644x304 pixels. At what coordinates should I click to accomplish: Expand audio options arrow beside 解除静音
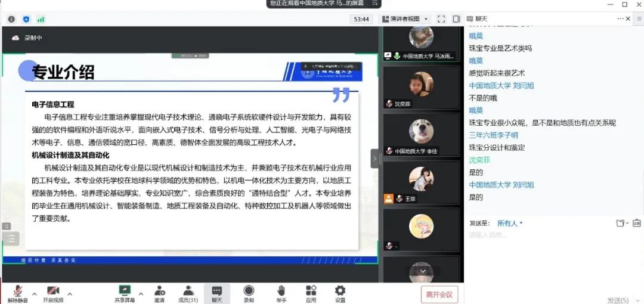coord(34,293)
